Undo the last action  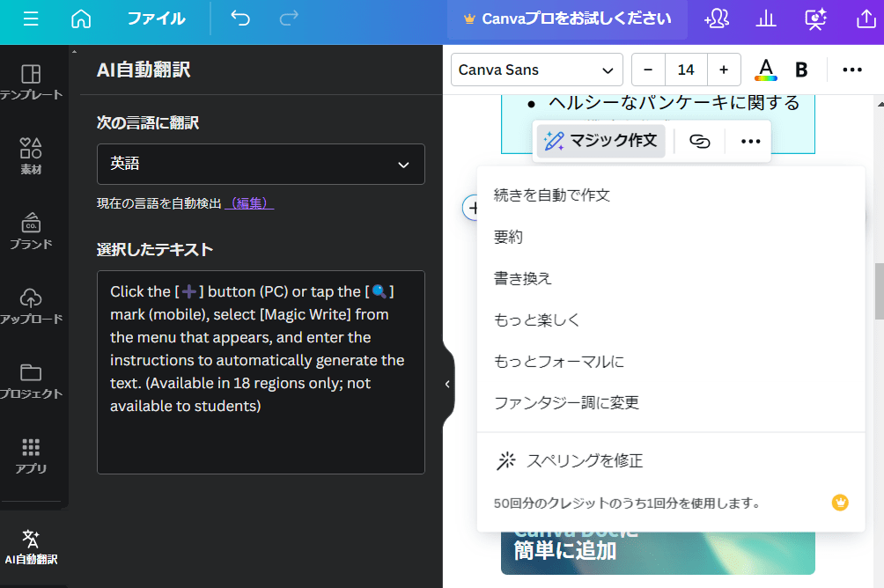point(240,18)
